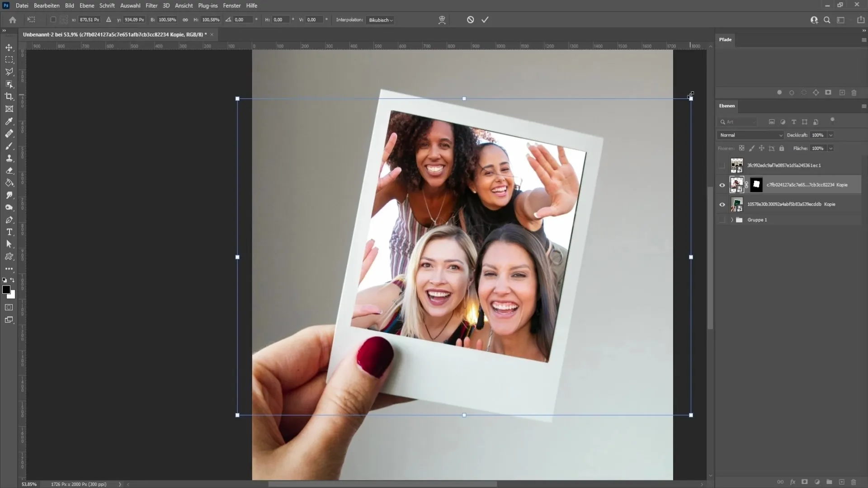Open the Bearbeiten menu
This screenshot has width=868, height=488.
tap(47, 5)
